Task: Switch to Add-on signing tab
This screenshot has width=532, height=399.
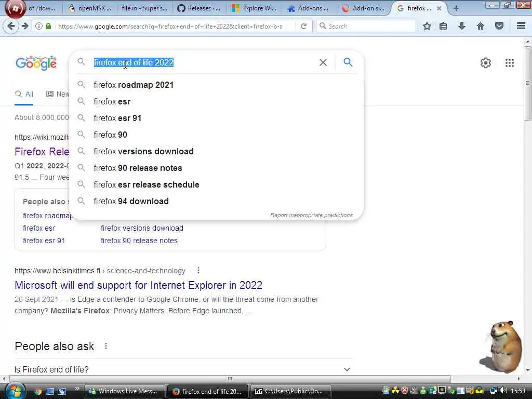Action: (x=363, y=8)
